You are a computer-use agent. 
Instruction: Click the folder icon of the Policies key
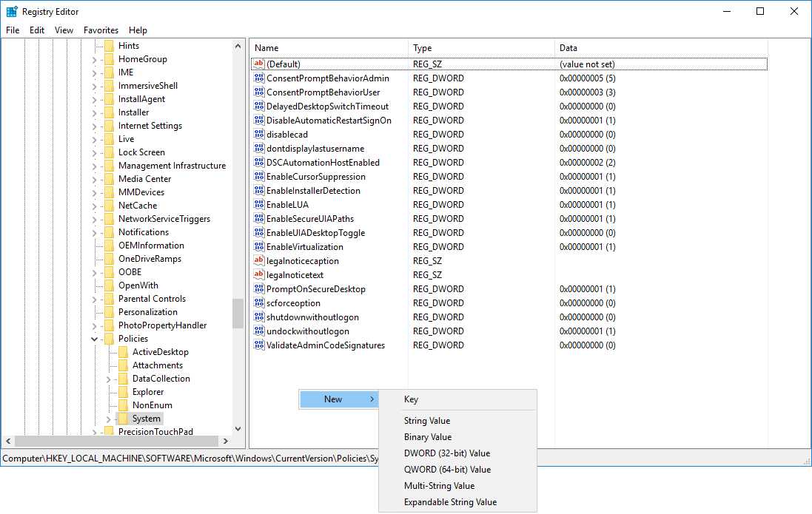[110, 339]
